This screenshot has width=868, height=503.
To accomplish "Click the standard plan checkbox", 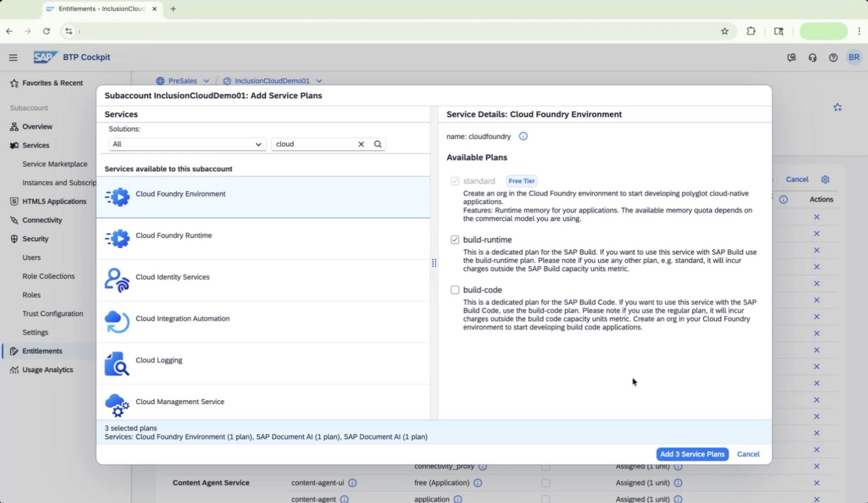I will [x=455, y=181].
